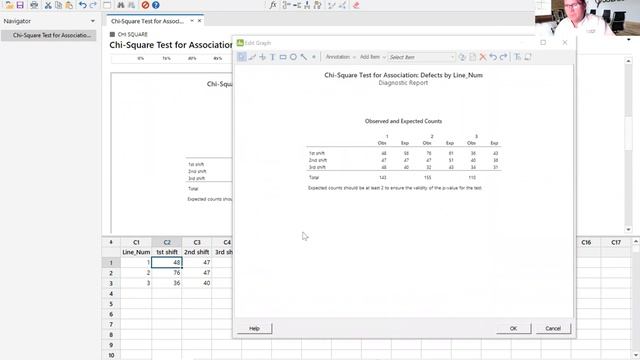Screen dimensions: 640x360
Task: Click scroll down arrow of output pane
Action: pyautogui.click(x=628, y=230)
